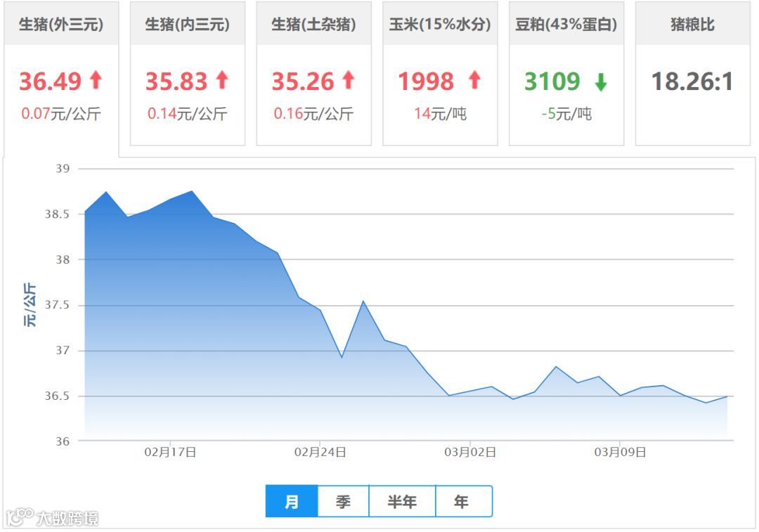Switch chart range to 月
Viewport: 759px width, 532px height.
[292, 502]
